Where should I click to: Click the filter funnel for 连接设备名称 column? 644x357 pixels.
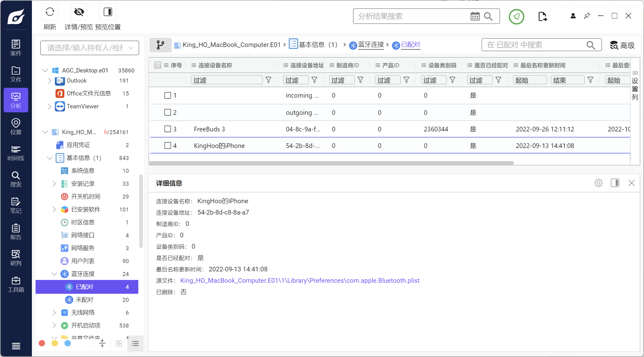(x=268, y=80)
